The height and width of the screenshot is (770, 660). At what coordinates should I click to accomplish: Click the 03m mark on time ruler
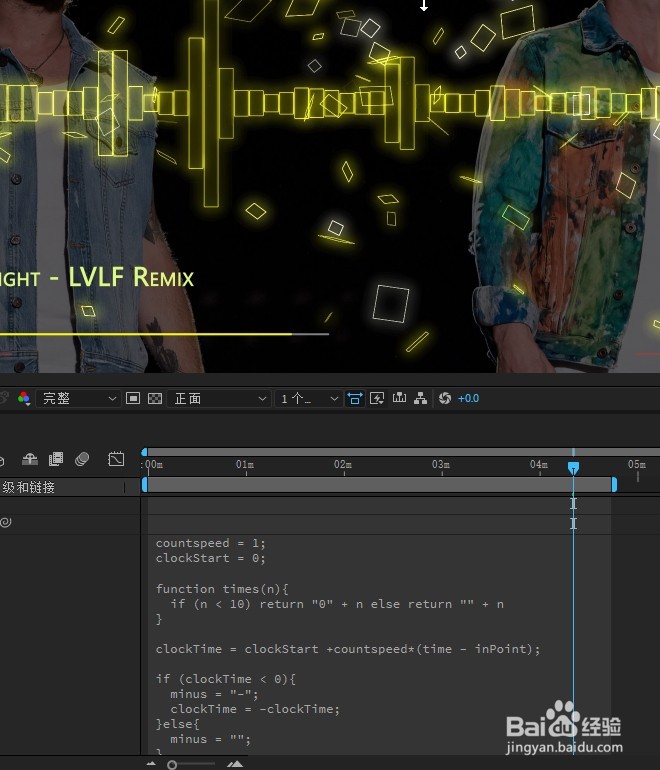(x=441, y=465)
